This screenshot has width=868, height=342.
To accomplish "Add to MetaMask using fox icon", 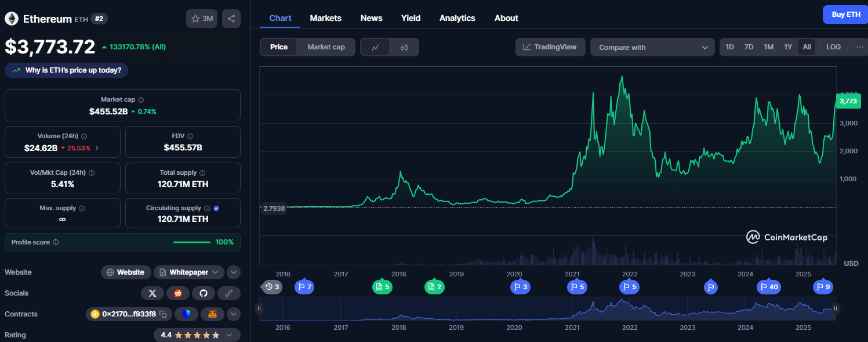I will pos(212,314).
